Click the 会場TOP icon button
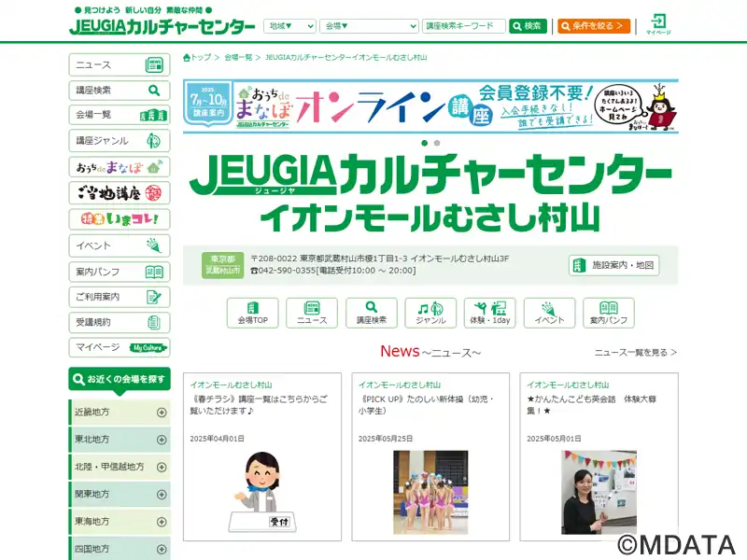This screenshot has height=560, width=747. click(x=252, y=313)
